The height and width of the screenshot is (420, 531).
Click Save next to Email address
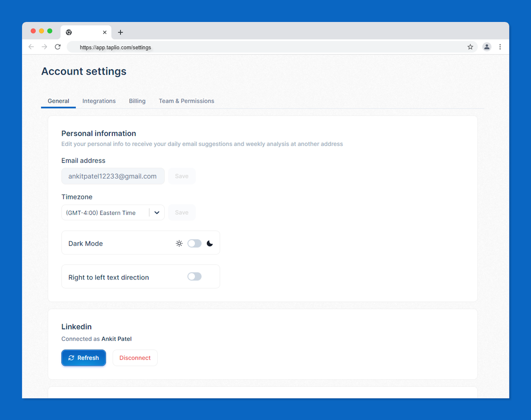[x=182, y=176]
